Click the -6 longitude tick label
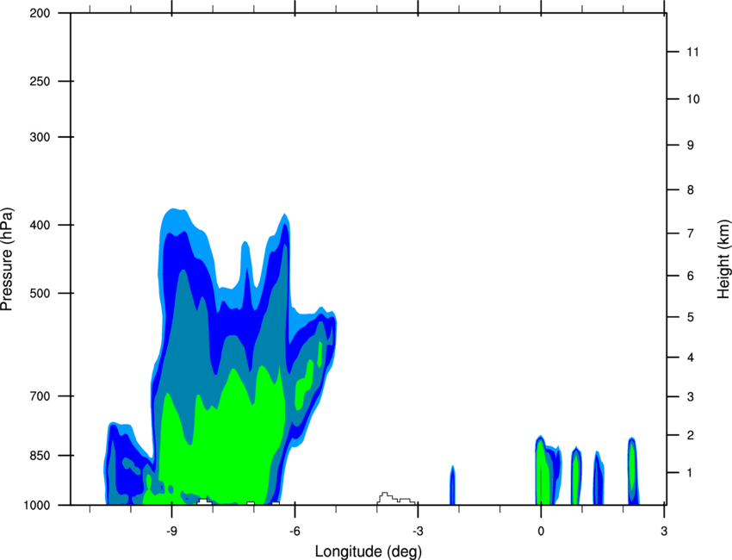Image resolution: width=732 pixels, height=560 pixels. pos(295,532)
